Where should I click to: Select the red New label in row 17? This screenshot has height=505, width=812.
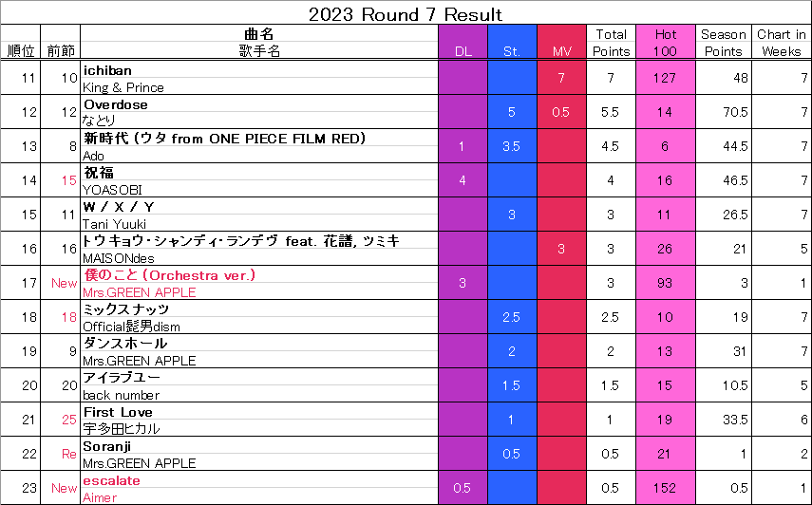coord(65,283)
